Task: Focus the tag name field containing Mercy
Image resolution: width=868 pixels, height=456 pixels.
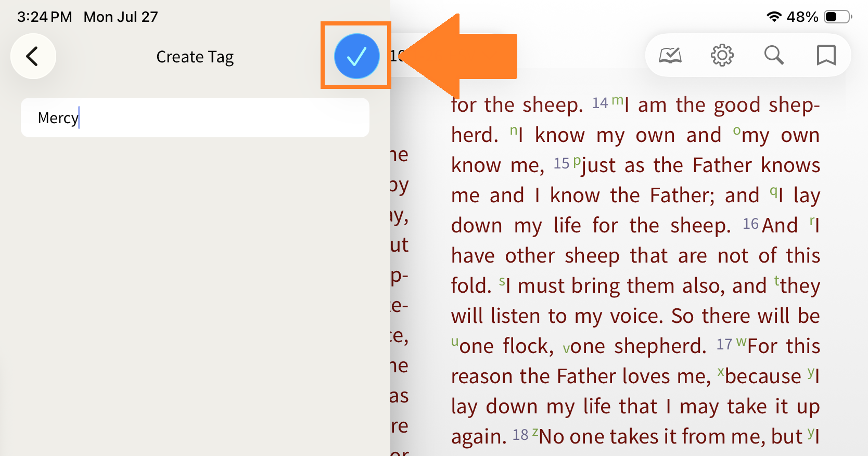Action: tap(195, 118)
